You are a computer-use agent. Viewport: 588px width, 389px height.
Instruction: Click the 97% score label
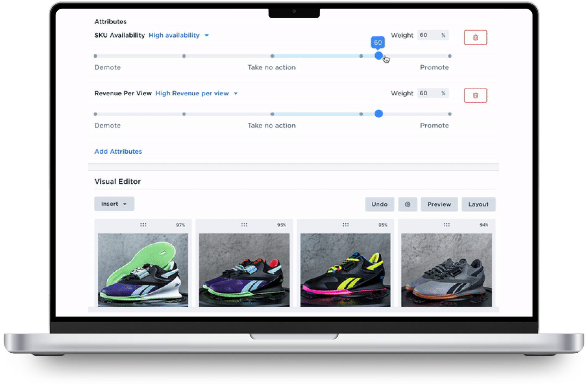(180, 225)
